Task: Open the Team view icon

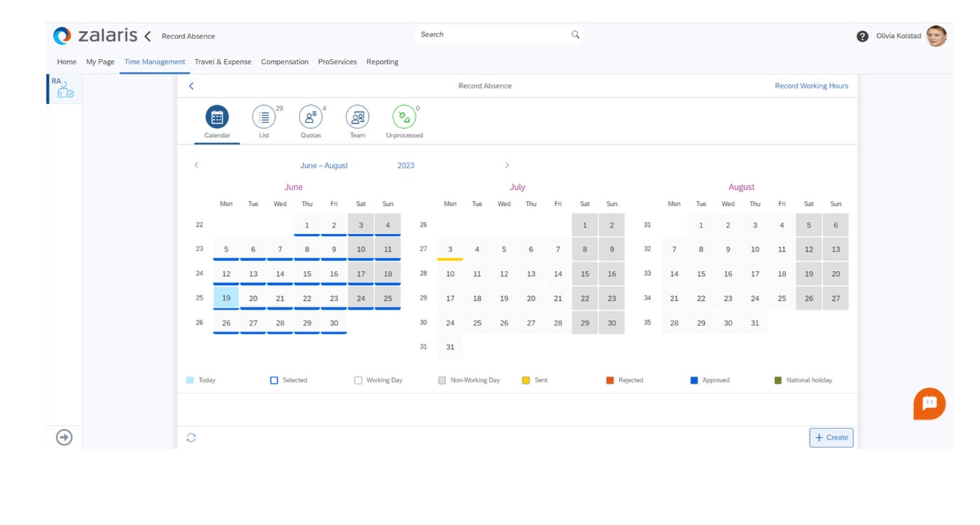Action: point(357,117)
